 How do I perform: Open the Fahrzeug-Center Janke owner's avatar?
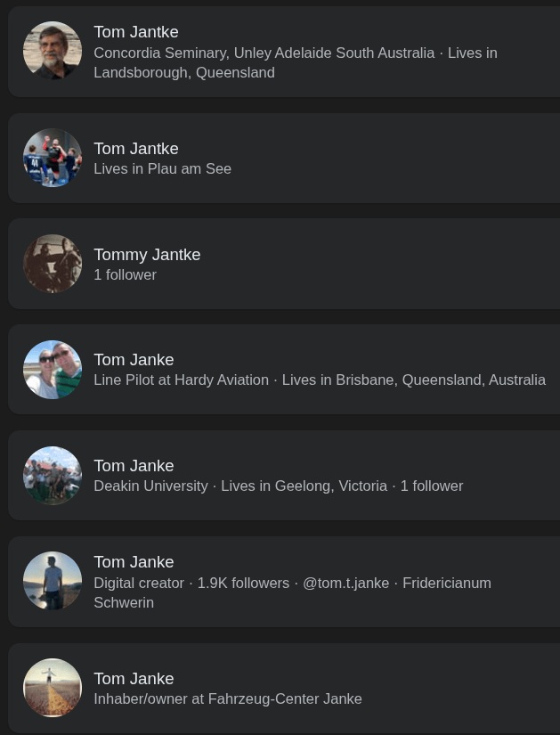point(53,688)
